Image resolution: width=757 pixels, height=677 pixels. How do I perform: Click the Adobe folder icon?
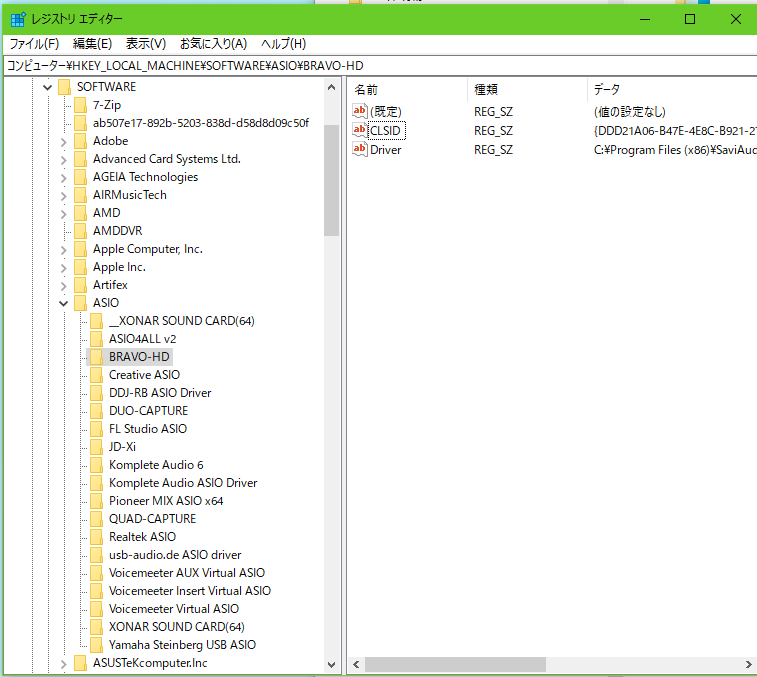point(80,141)
